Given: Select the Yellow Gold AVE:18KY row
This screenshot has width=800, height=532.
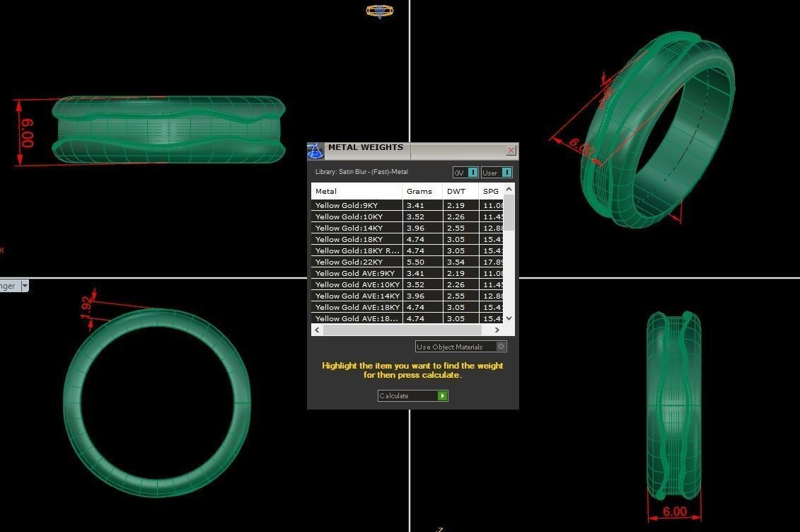Looking at the screenshot, I should 407,307.
